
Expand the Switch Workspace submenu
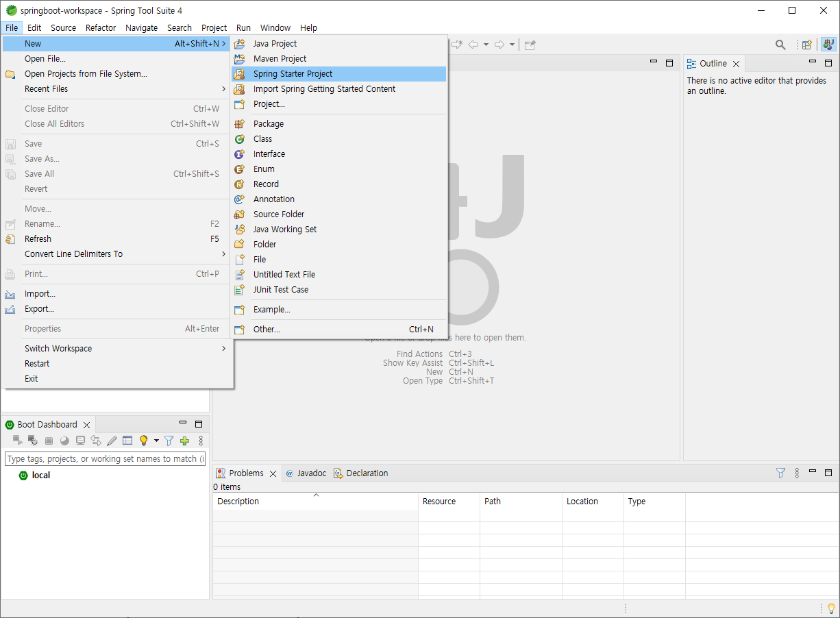coord(117,349)
